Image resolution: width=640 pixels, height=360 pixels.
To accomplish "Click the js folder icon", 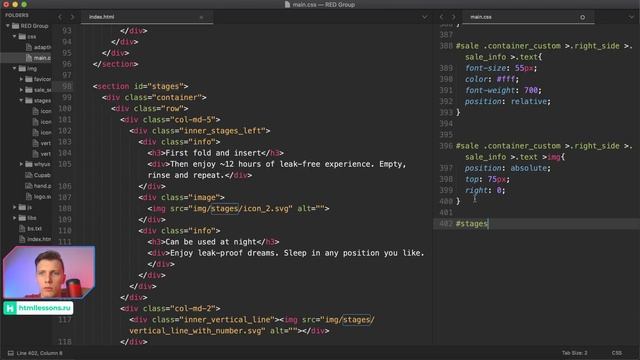I will coord(22,207).
